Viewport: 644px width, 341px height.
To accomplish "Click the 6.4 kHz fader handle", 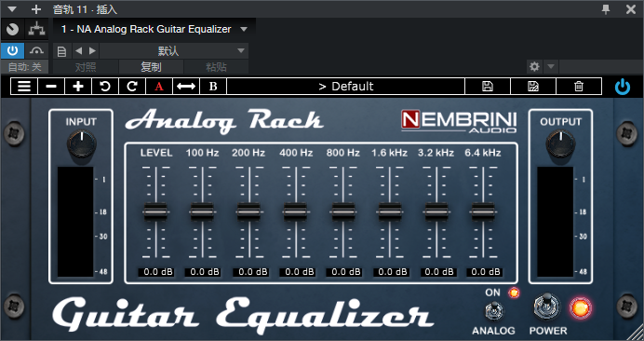I will [x=483, y=211].
